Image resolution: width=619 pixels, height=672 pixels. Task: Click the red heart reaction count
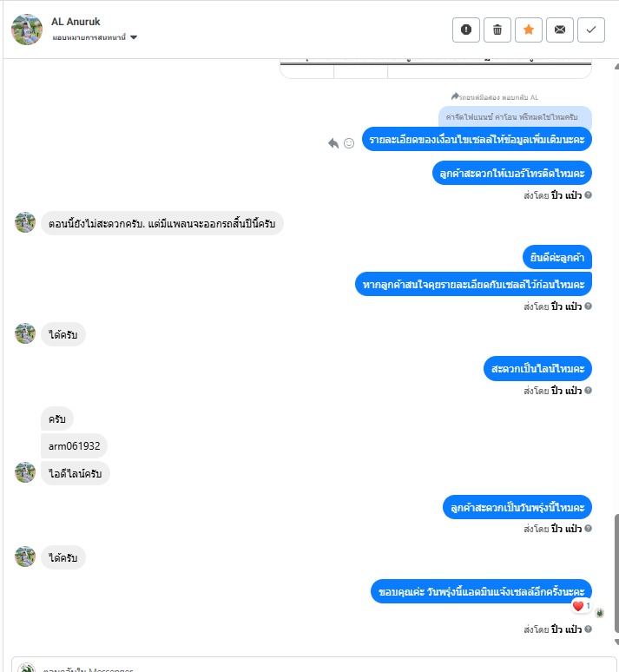(x=582, y=606)
